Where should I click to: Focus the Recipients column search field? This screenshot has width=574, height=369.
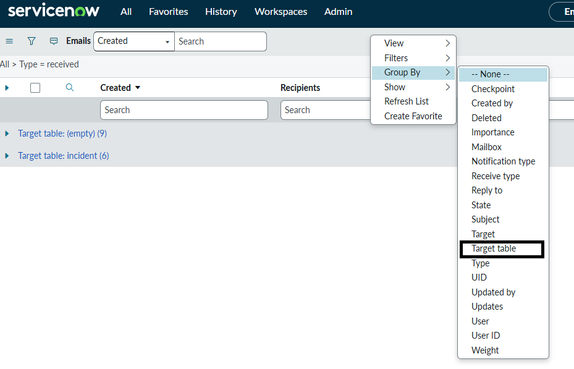(326, 110)
